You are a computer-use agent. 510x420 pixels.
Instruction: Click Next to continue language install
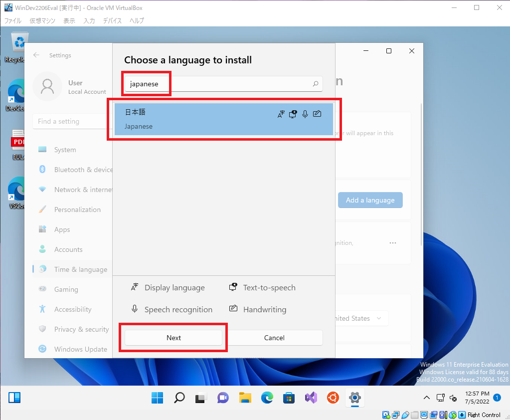[x=173, y=338]
